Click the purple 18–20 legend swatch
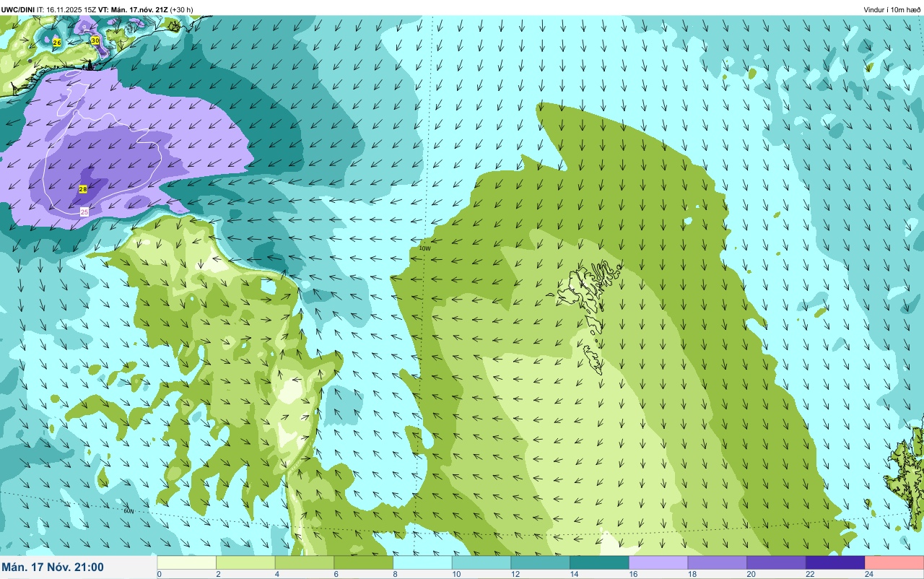This screenshot has height=579, width=924. coord(718,562)
